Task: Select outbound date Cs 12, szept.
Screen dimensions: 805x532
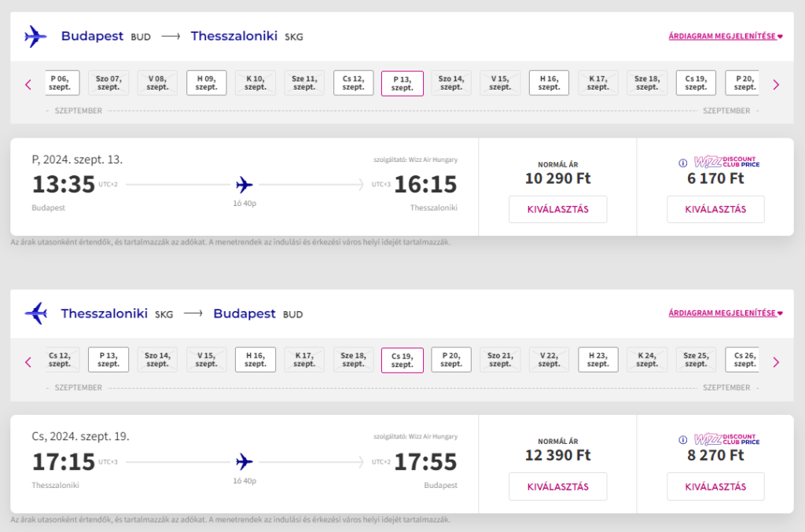Action: coord(353,83)
